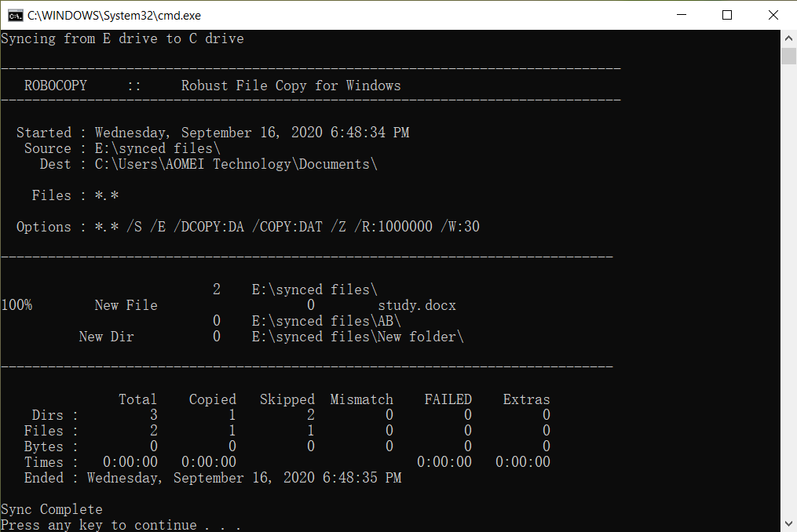Click the scrollbar up arrow
The image size is (797, 532).
788,38
